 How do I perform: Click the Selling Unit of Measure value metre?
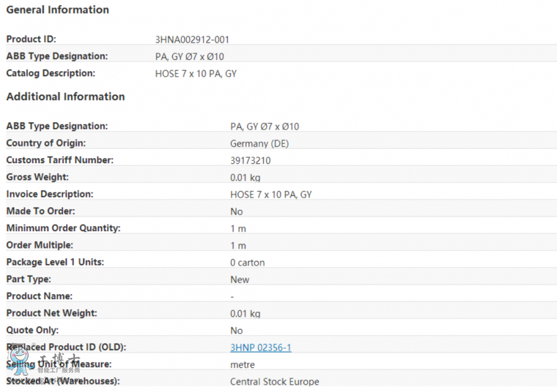point(242,364)
